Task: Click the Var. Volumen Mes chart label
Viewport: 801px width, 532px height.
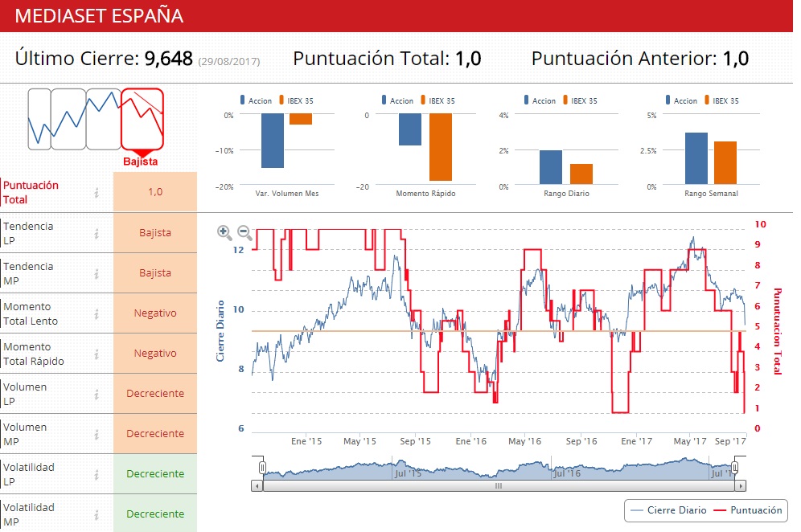Action: pyautogui.click(x=287, y=194)
